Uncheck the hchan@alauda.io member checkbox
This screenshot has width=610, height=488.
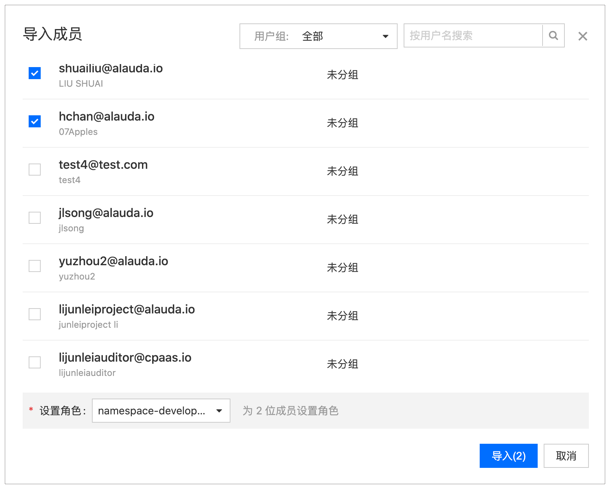click(x=35, y=121)
